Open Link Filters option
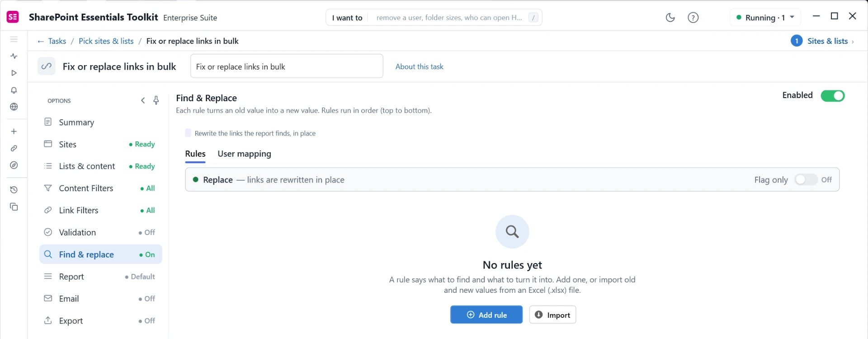868x339 pixels. coord(101,210)
